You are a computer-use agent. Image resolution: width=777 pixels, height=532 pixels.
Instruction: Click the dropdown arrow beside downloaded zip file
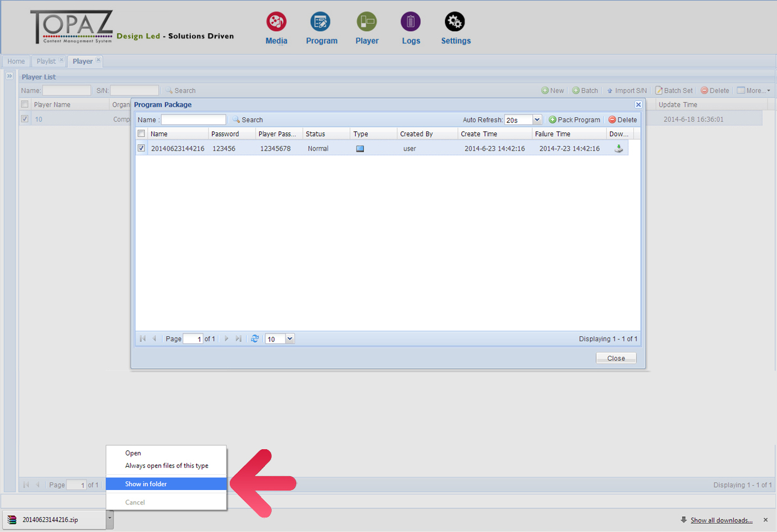tap(110, 519)
